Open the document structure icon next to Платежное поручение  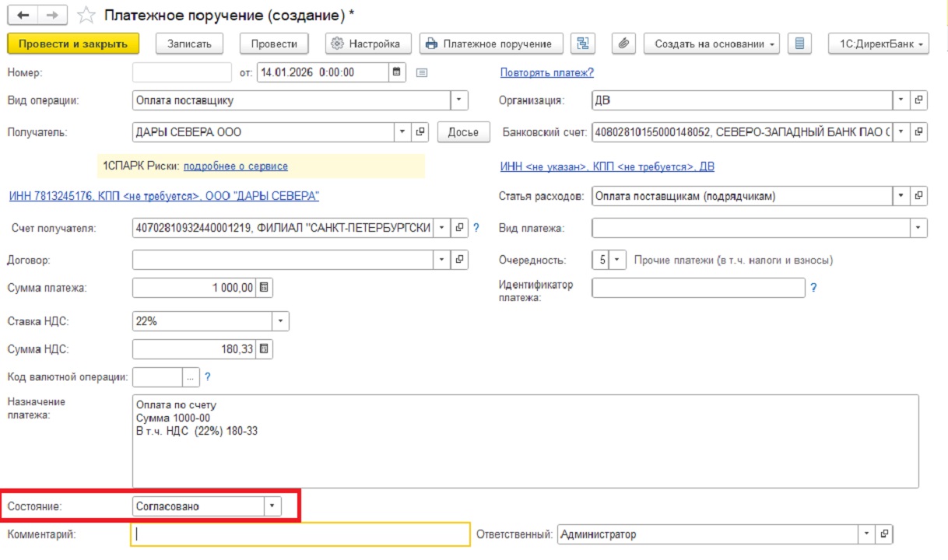pyautogui.click(x=581, y=44)
